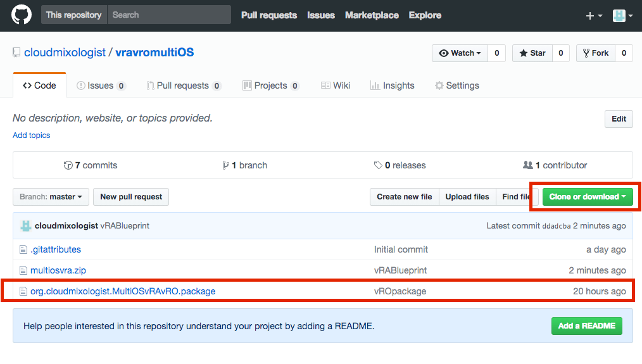Viewport: 642px width, 364px height.
Task: Fork the repository
Action: click(x=596, y=53)
